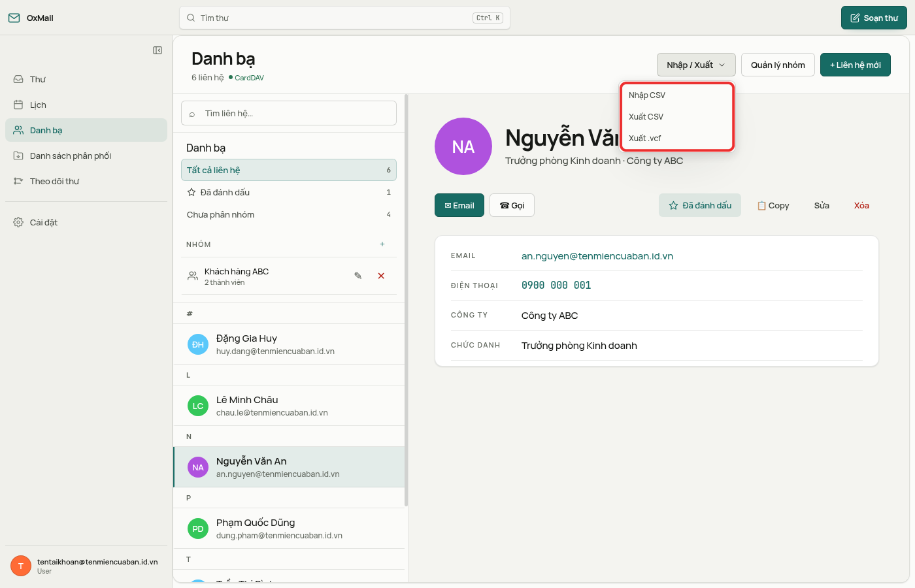The height and width of the screenshot is (588, 915).
Task: Select Đã đánh dấu filter in list
Action: 289,192
